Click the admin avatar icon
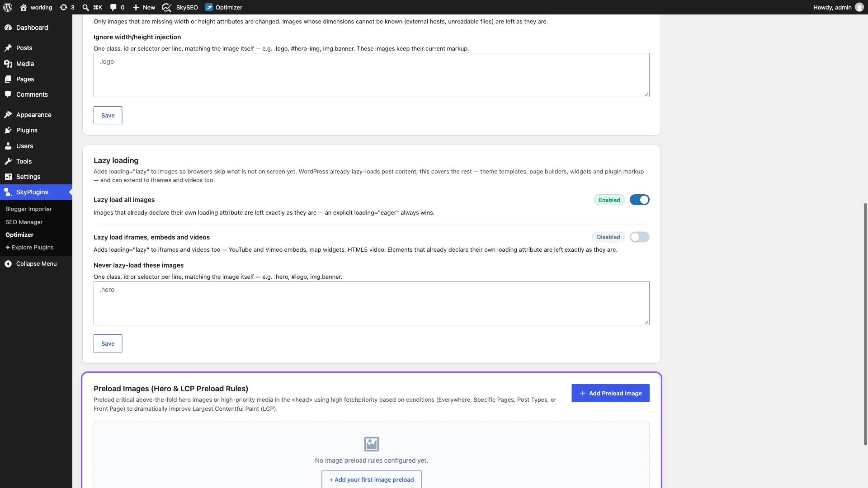 859,7
